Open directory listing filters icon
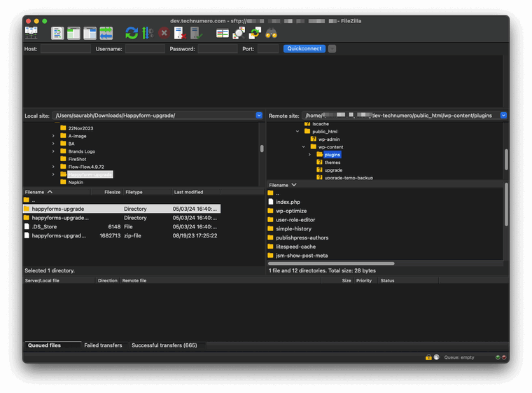The width and height of the screenshot is (532, 393). (223, 34)
